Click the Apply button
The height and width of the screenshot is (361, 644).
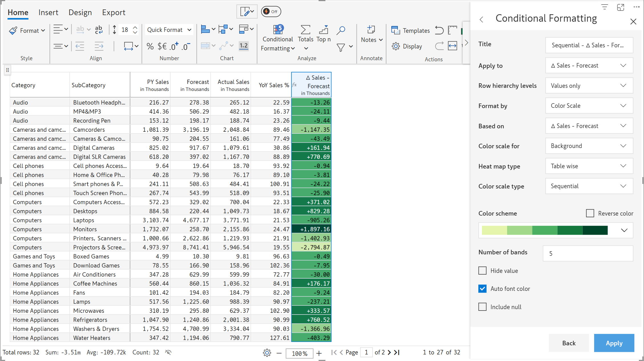[x=614, y=343]
